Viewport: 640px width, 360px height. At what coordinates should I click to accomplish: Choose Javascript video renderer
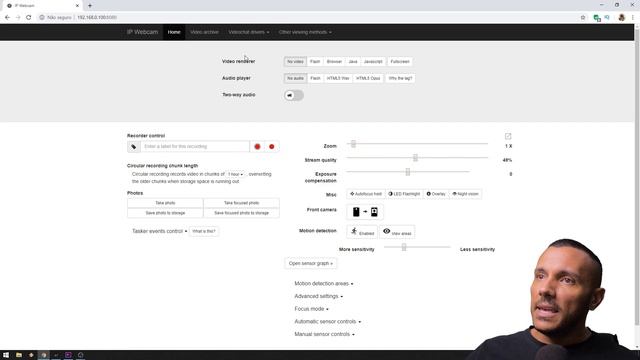[373, 62]
